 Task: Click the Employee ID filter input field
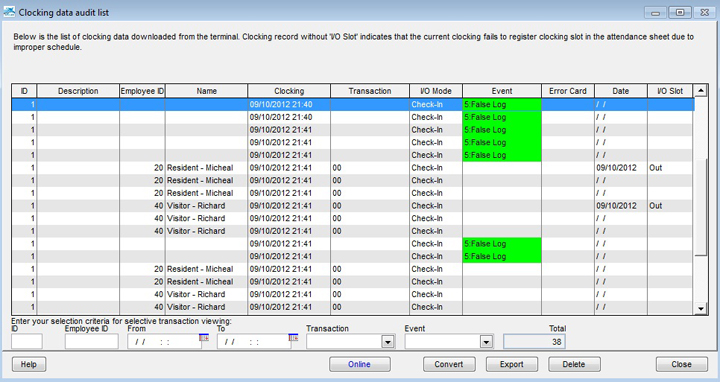point(91,342)
